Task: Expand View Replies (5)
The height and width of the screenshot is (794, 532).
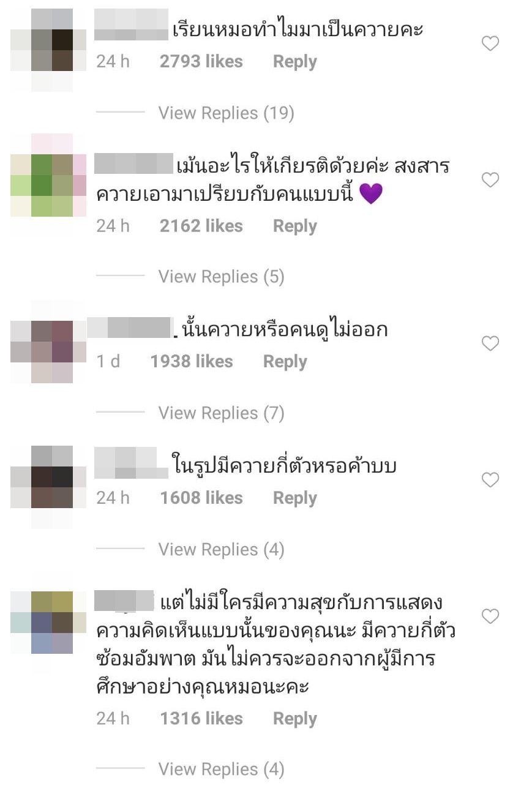Action: coord(221,277)
